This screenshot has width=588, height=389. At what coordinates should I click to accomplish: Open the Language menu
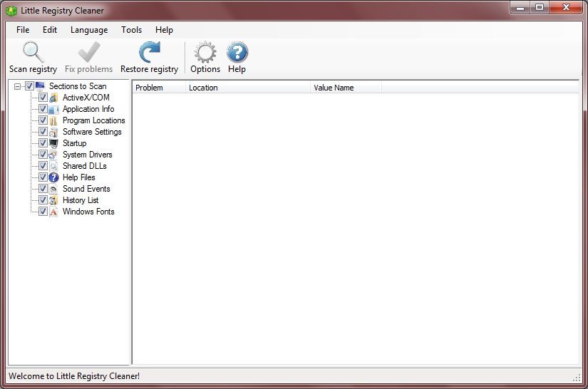[x=89, y=30]
